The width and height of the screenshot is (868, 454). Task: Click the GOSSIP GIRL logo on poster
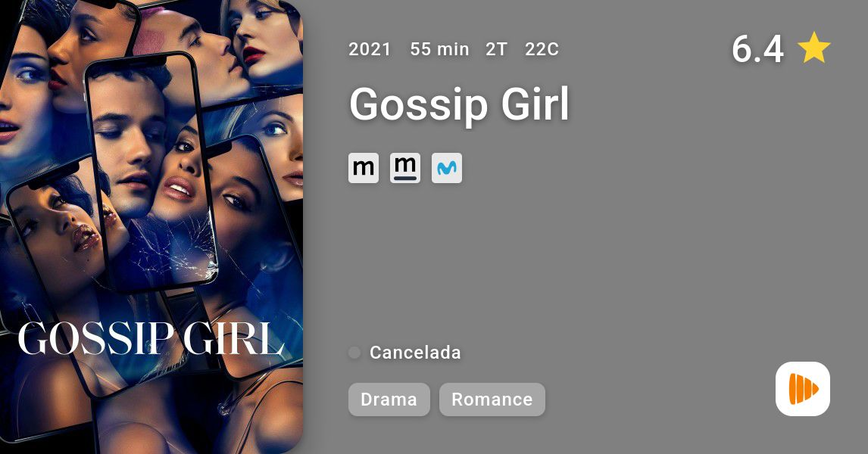click(x=151, y=338)
